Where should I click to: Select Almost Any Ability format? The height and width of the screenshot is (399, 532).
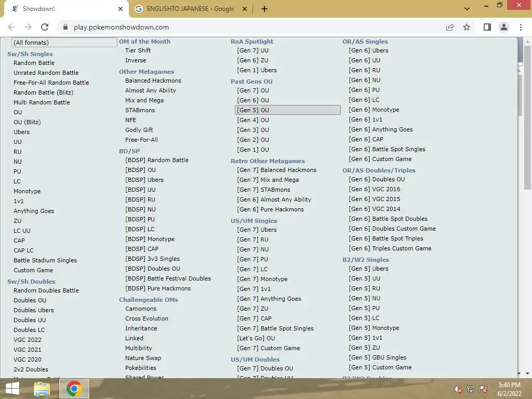[x=150, y=90]
